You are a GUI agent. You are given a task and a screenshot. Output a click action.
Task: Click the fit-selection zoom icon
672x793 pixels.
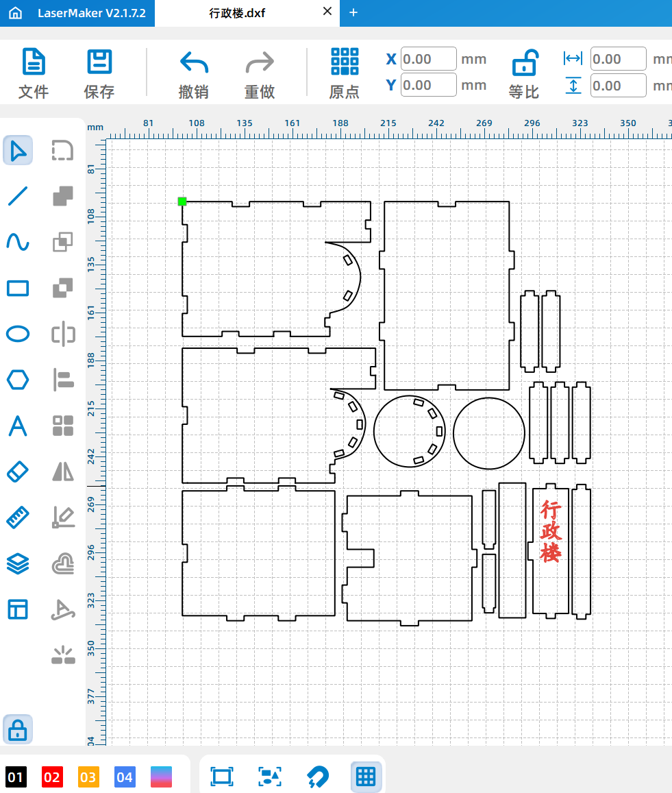click(x=269, y=777)
